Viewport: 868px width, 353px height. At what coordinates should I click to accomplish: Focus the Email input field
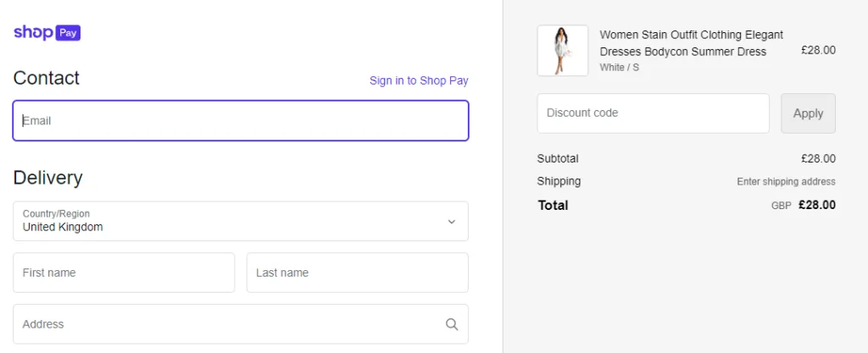click(241, 120)
